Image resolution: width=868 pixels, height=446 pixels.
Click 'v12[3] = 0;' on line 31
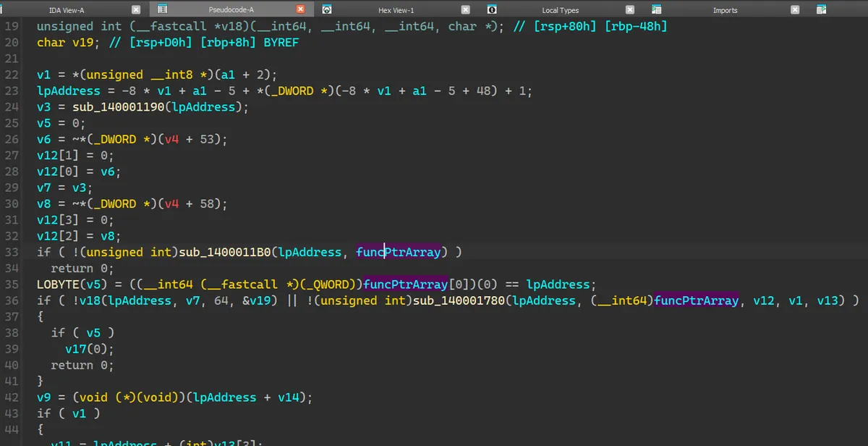pos(75,219)
